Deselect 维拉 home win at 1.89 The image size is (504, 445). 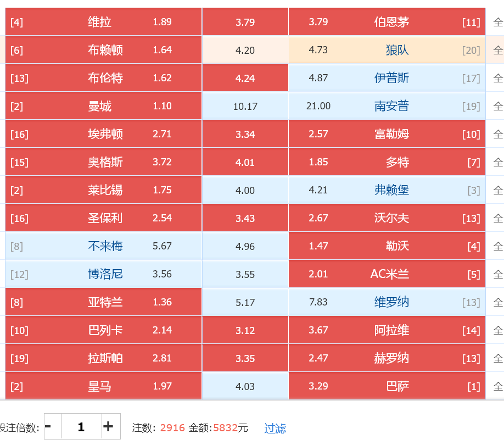[x=104, y=22]
